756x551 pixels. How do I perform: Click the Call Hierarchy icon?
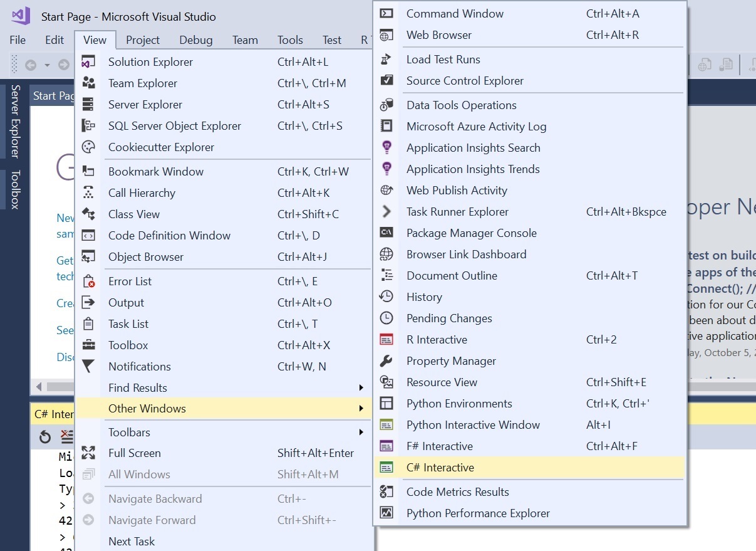(x=88, y=193)
